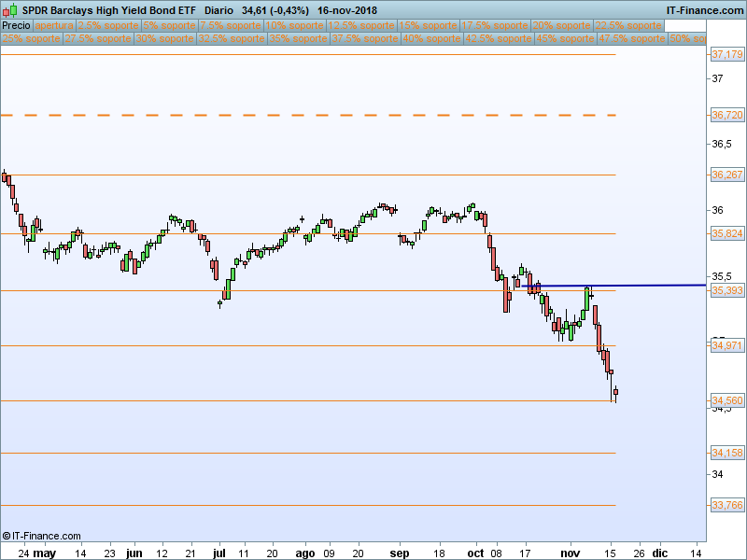Click the 34,560 price level tag
The width and height of the screenshot is (747, 560).
coord(727,400)
